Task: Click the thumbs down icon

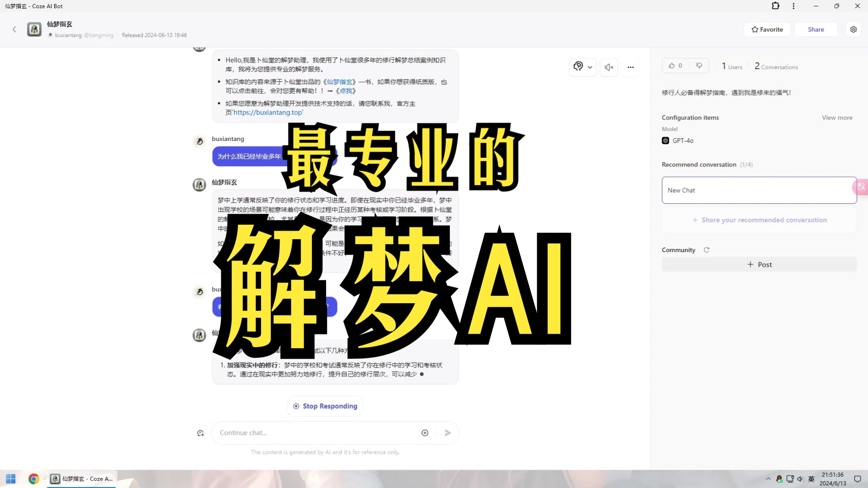Action: [x=699, y=65]
